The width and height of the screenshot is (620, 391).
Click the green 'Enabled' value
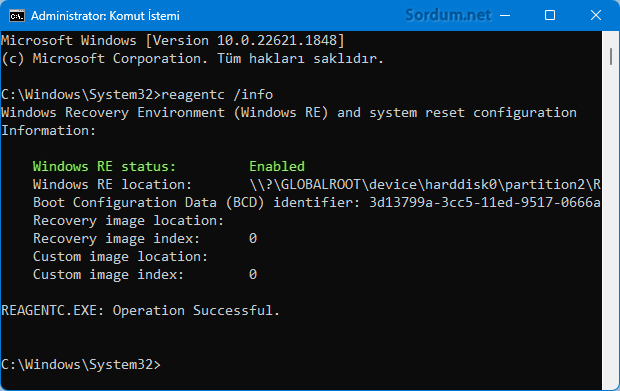click(277, 166)
